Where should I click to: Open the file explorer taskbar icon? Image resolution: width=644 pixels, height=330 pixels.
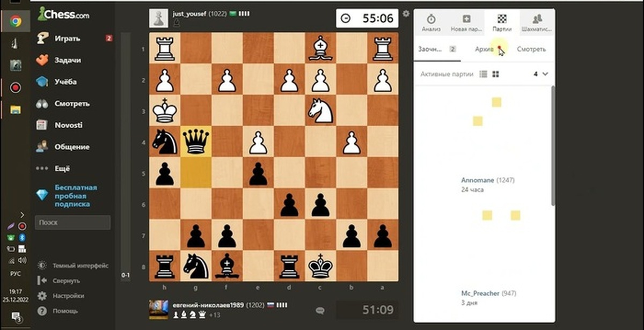[16, 109]
